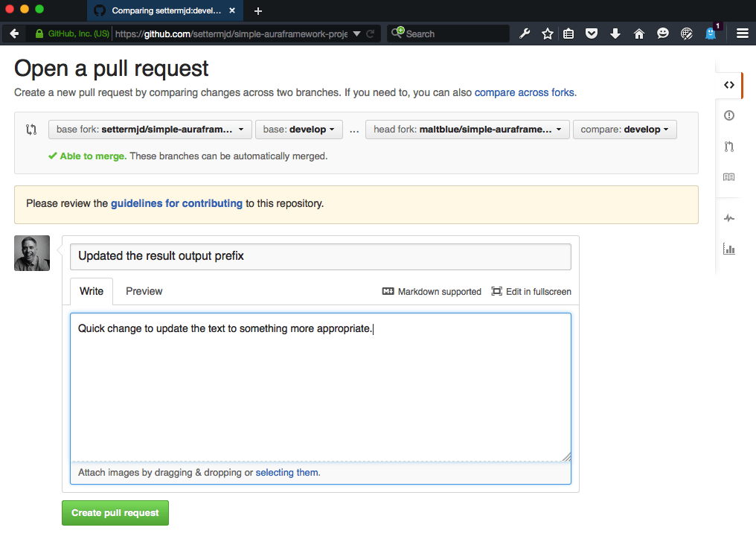The image size is (756, 539).
Task: Save the page to Pocket
Action: (x=592, y=34)
